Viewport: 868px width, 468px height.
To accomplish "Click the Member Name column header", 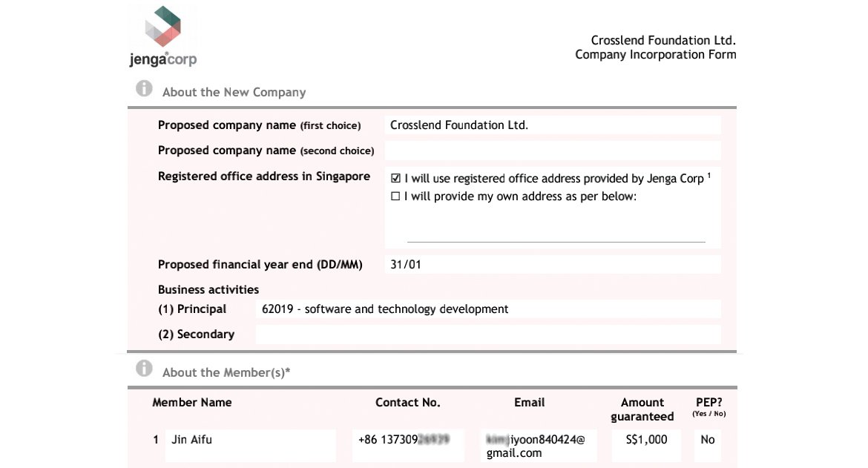I will [192, 403].
